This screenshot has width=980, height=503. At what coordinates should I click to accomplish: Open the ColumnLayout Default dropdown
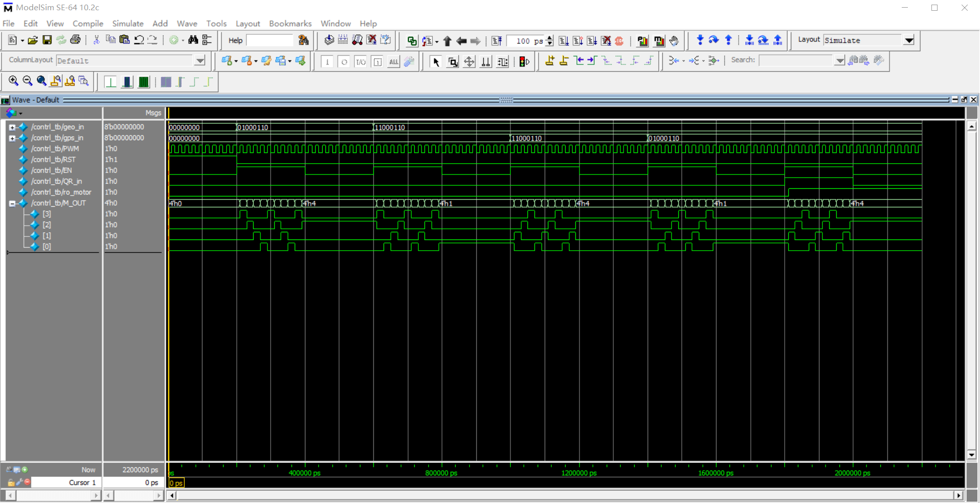pyautogui.click(x=200, y=60)
